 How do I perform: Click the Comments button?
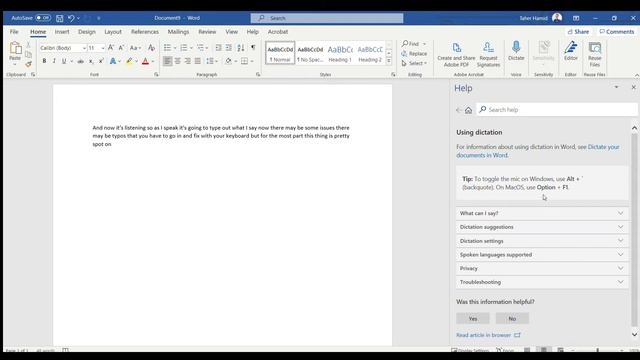point(617,32)
